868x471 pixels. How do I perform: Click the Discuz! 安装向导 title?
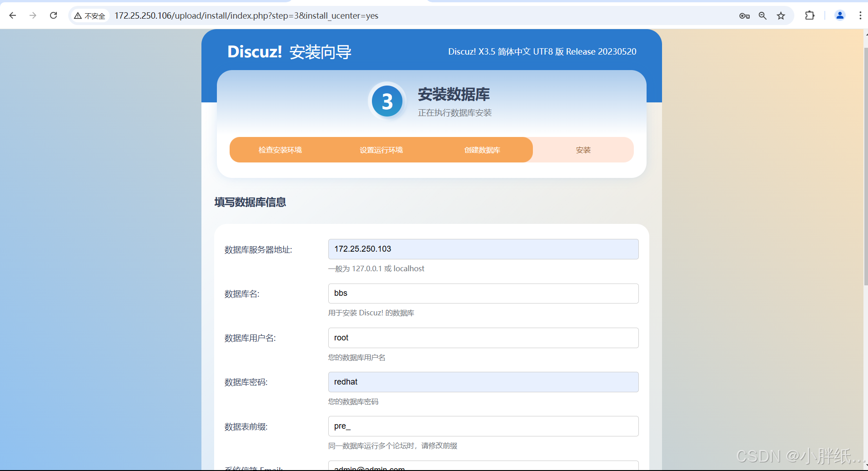pyautogui.click(x=289, y=52)
